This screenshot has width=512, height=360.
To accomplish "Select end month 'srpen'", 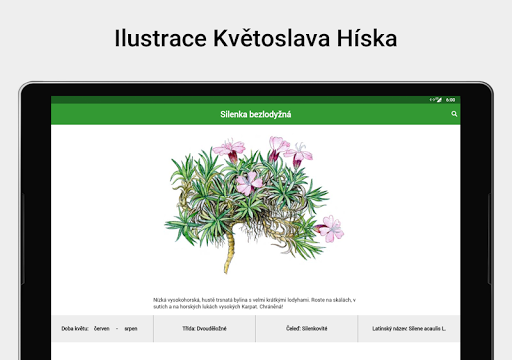I will click(131, 329).
